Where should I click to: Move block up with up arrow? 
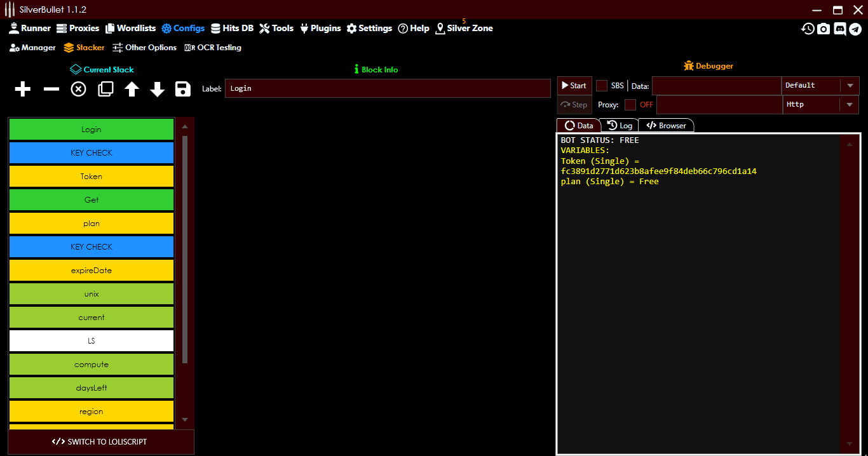[x=132, y=90]
